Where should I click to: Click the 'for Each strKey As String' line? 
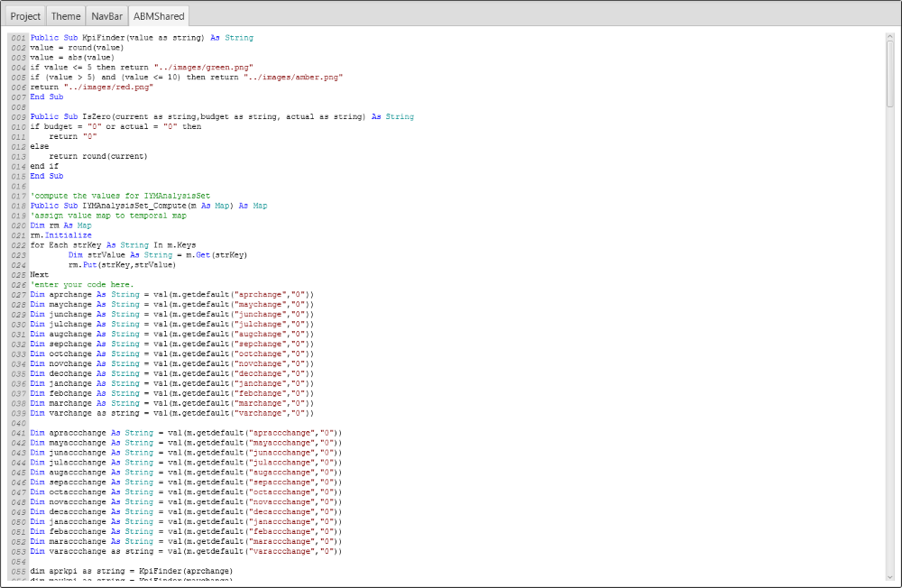[x=113, y=245]
